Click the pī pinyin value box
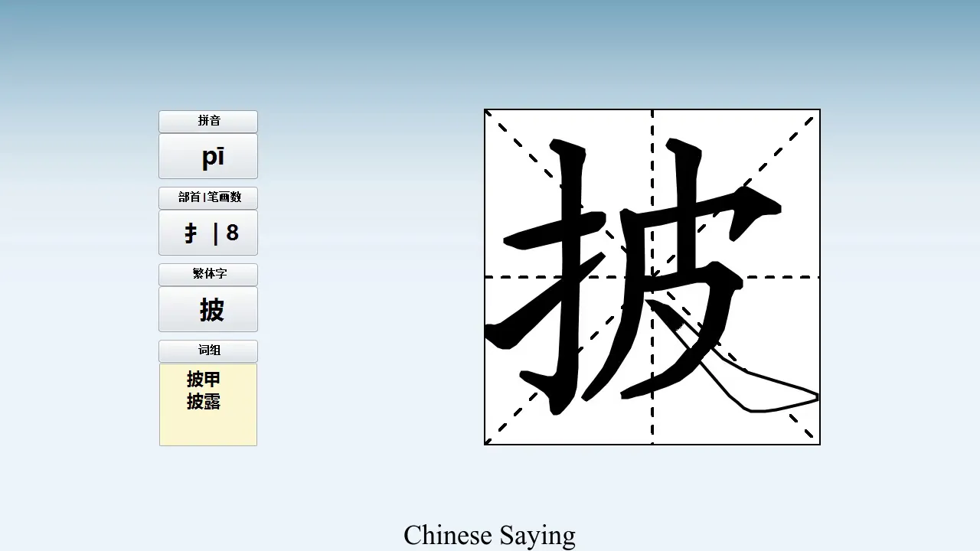This screenshot has height=551, width=980. coord(208,156)
